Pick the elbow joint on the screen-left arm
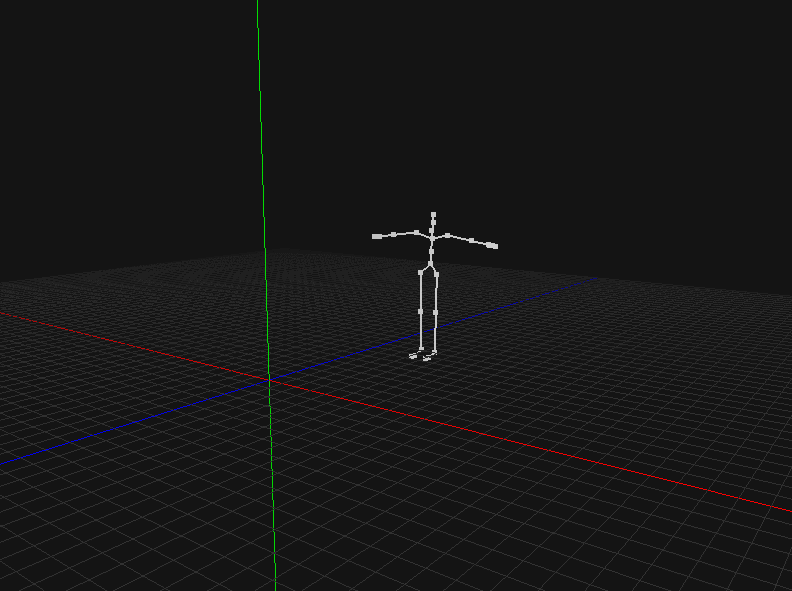Screen dimensions: 792x591 pyautogui.click(x=393, y=234)
